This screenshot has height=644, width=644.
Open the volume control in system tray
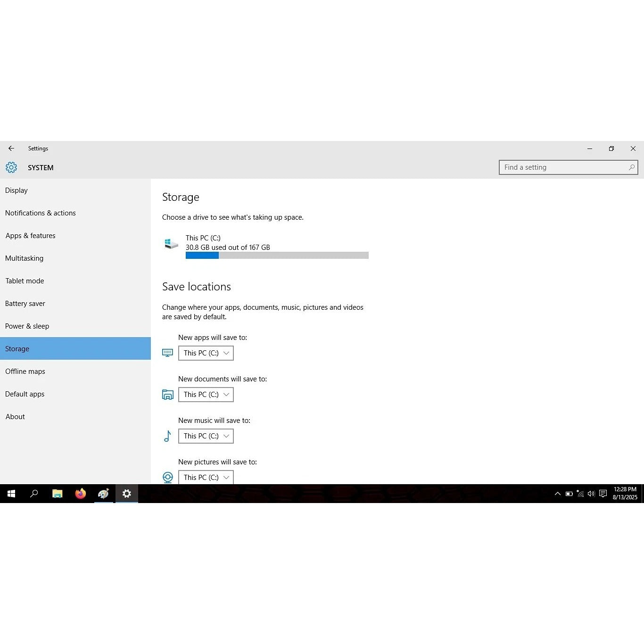point(591,494)
